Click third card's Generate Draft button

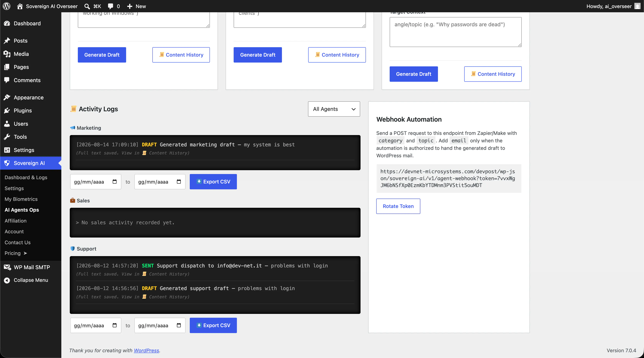(413, 74)
